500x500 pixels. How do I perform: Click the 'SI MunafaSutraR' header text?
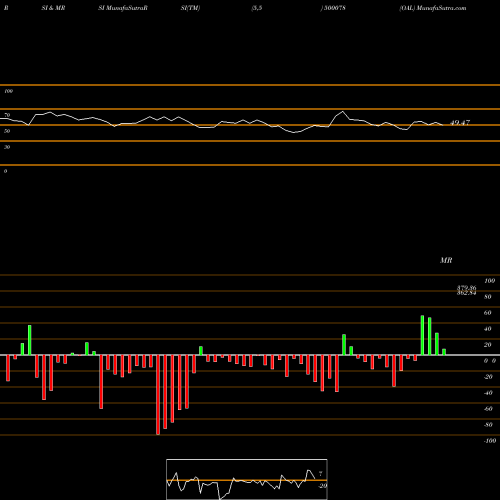tap(123, 8)
